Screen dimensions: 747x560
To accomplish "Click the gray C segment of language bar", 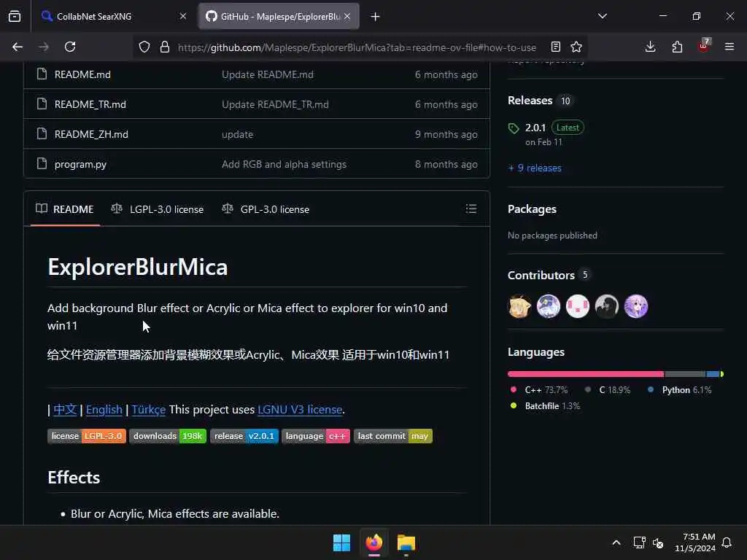I will [x=685, y=374].
